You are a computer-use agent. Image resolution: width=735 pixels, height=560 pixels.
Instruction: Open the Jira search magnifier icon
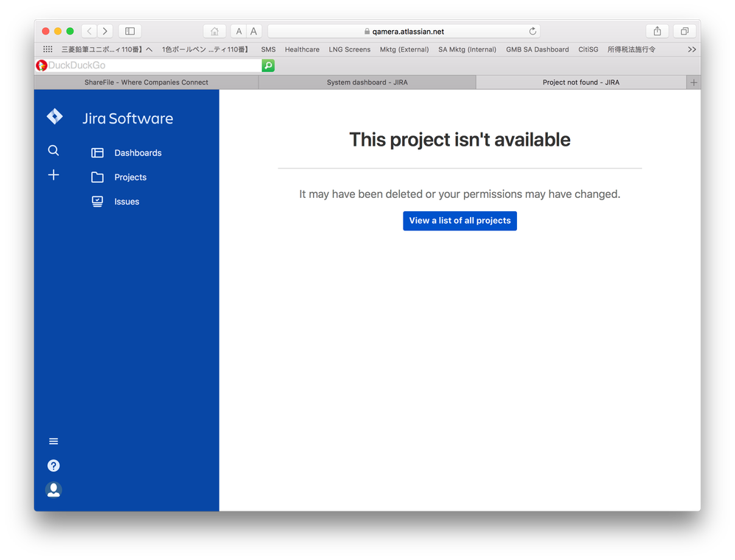(54, 150)
